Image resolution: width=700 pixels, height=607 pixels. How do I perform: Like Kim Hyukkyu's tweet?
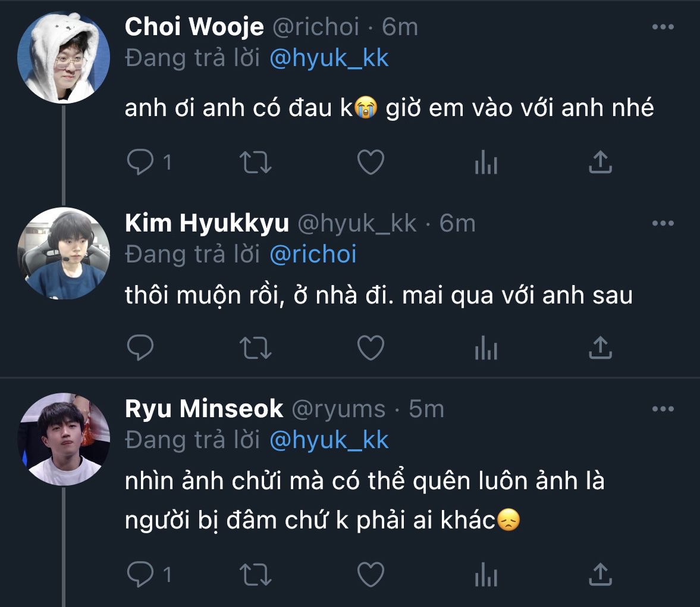tap(371, 348)
